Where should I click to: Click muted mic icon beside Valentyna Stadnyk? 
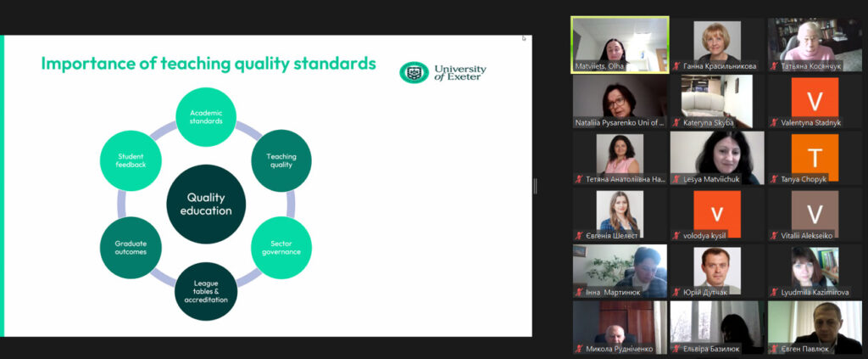tap(774, 123)
